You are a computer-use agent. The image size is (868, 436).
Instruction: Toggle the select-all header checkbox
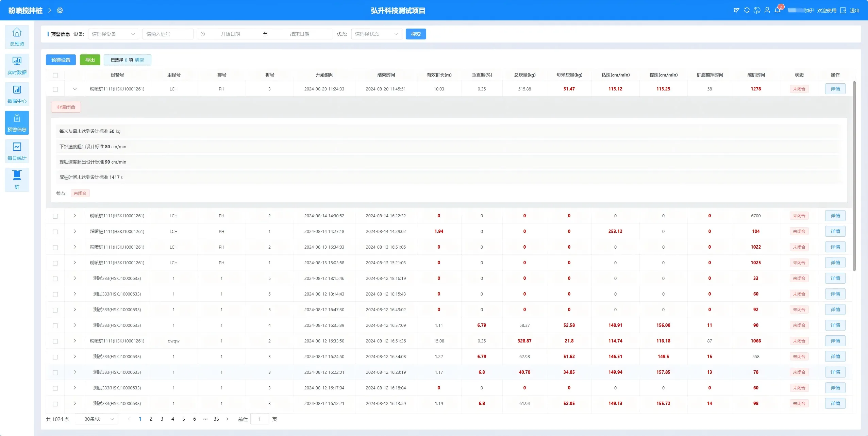click(x=55, y=75)
